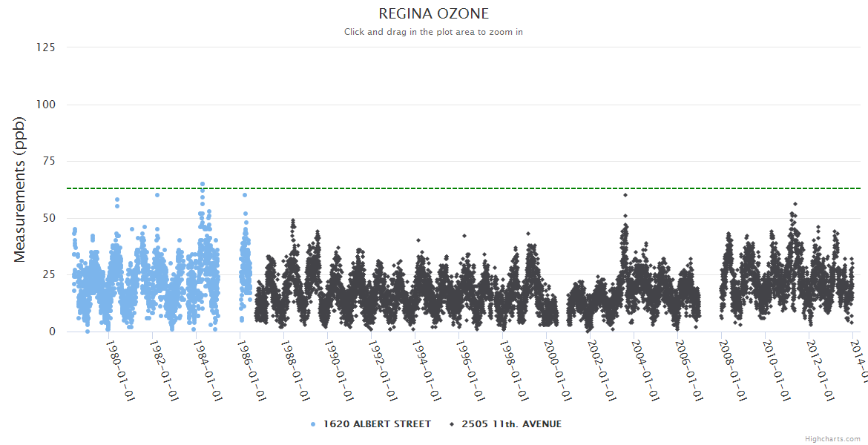Select the Measurements (ppb) axis title
The width and height of the screenshot is (868, 445).
pyautogui.click(x=20, y=189)
